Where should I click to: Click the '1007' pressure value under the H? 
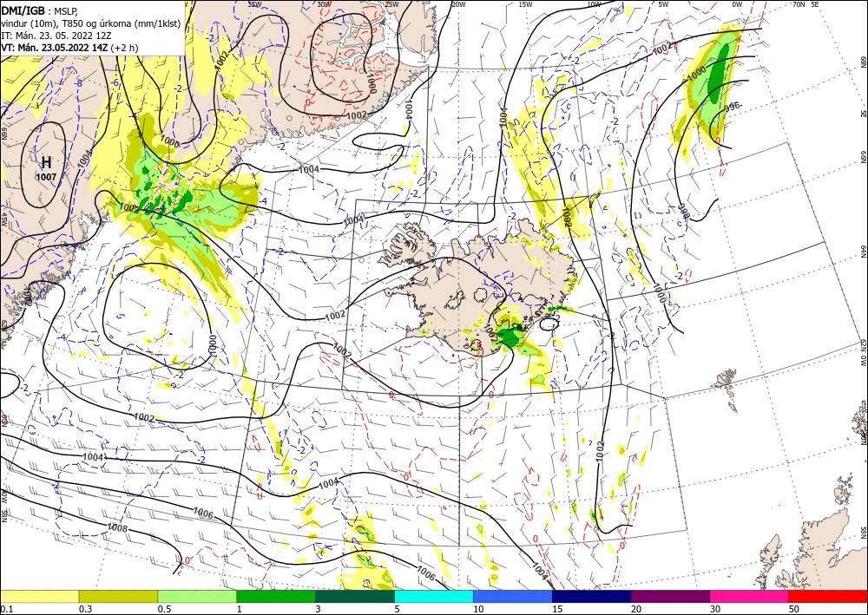(x=46, y=177)
